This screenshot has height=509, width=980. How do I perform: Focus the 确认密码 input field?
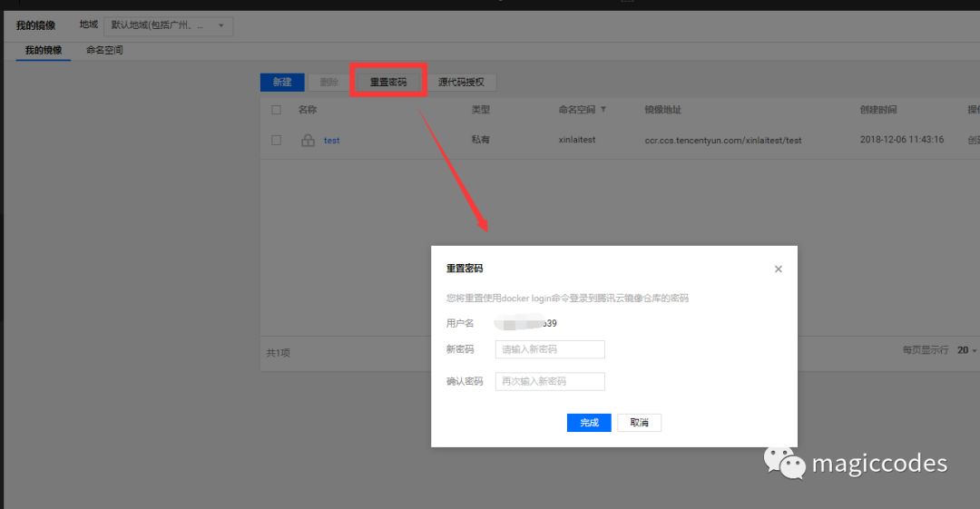pyautogui.click(x=550, y=381)
